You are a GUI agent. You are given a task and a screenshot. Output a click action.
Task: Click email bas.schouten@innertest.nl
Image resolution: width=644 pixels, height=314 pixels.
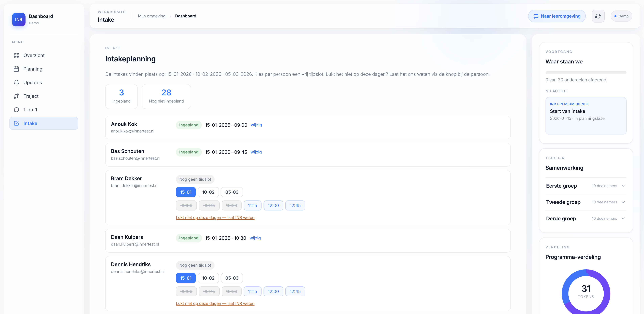click(x=135, y=158)
